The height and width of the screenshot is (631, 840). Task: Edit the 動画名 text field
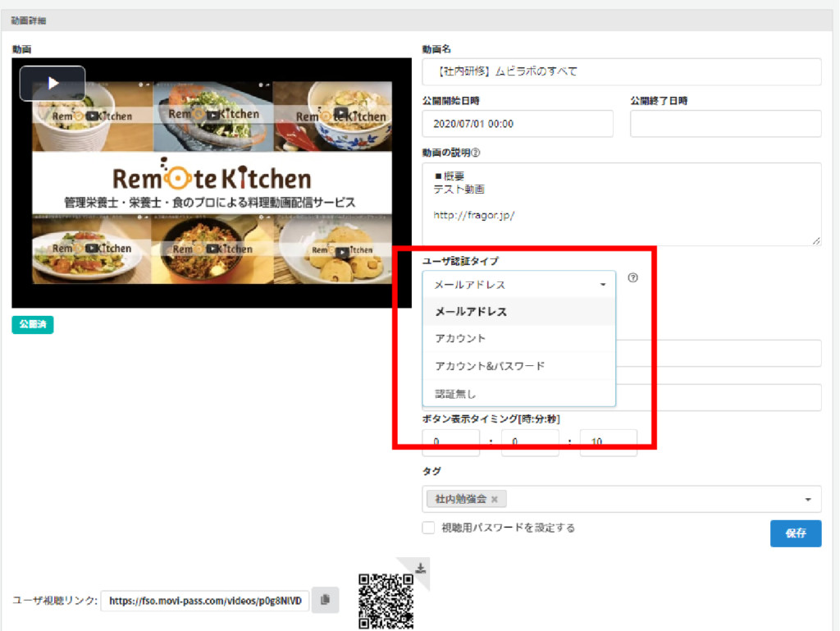(621, 71)
